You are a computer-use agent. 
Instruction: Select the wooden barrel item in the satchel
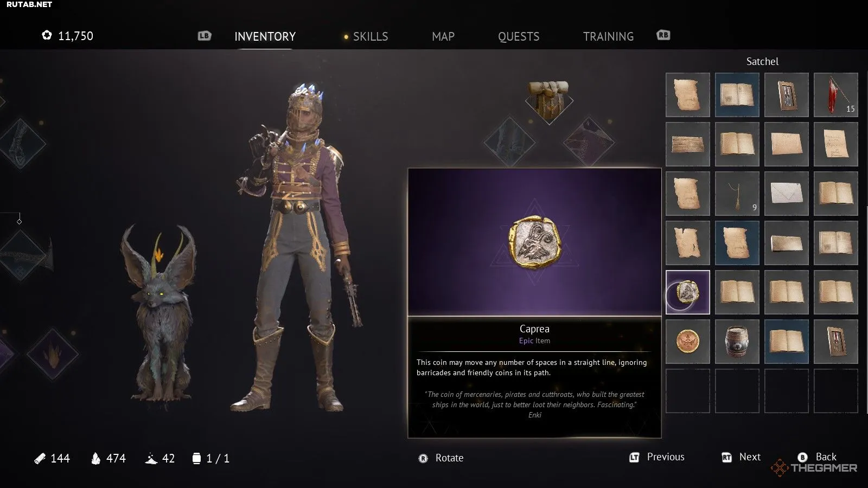pos(737,342)
